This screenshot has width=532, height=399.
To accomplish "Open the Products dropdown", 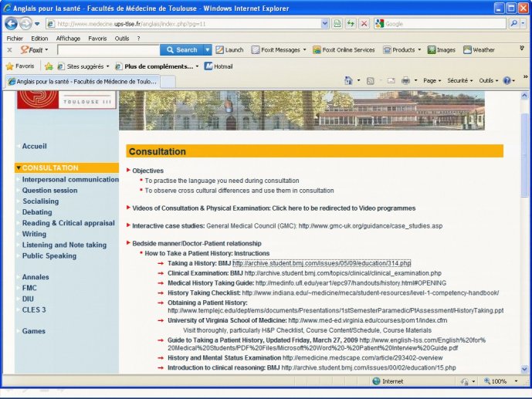I will [x=402, y=50].
